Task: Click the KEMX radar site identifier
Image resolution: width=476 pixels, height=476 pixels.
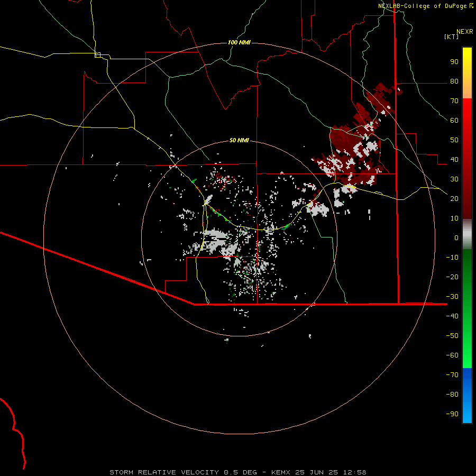Action: 281,472
